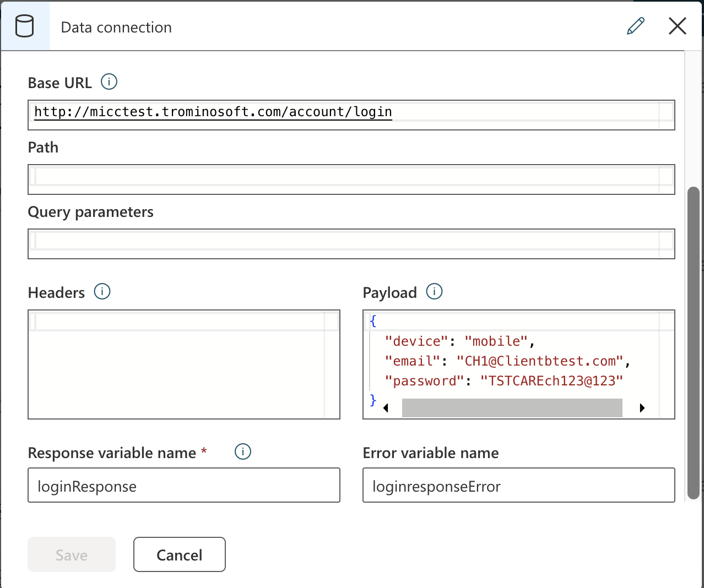Open the Base URL info tooltip icon
Screen dimensions: 704x588
tap(109, 81)
